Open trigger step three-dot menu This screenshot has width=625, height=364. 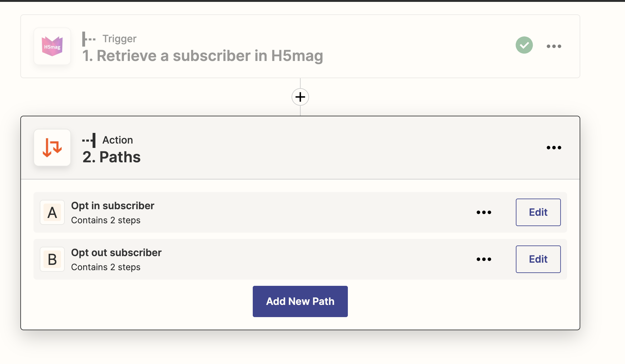coord(554,46)
